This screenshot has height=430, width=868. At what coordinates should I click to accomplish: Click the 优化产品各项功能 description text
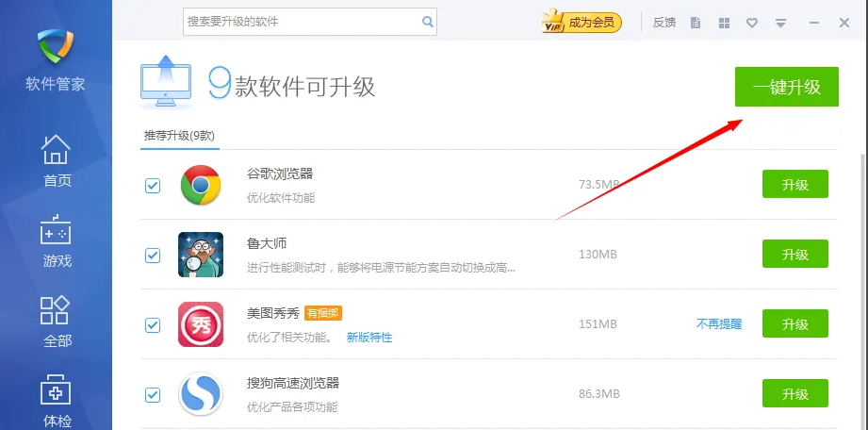point(292,406)
